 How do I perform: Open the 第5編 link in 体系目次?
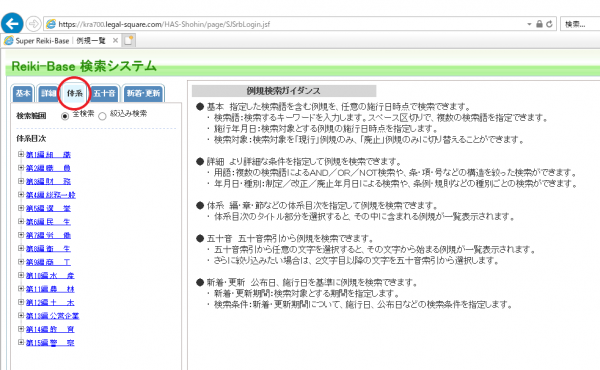click(x=48, y=208)
